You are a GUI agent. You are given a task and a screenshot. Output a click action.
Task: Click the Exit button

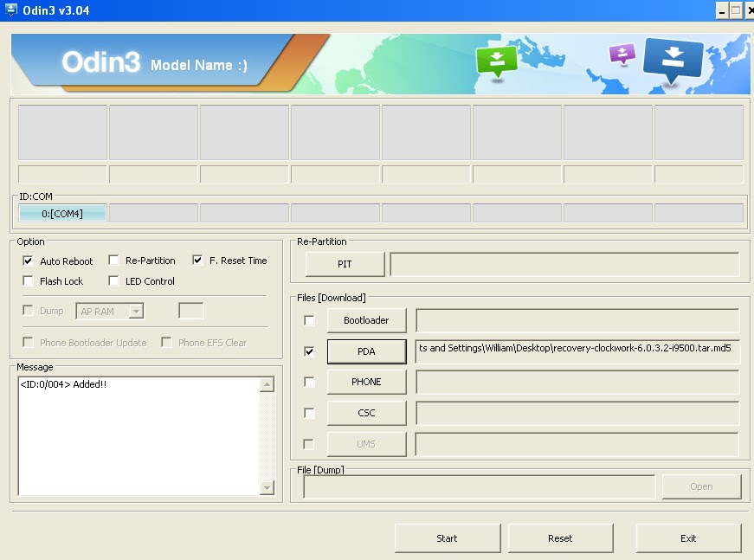click(688, 538)
